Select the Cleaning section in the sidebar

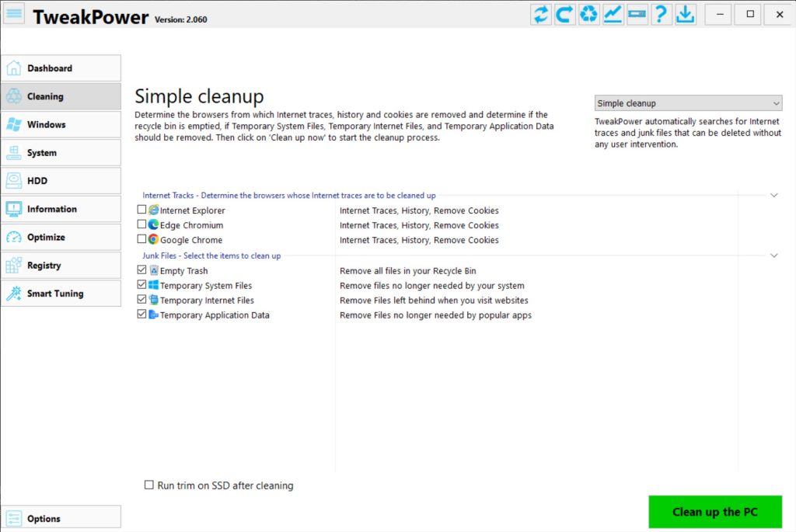(x=61, y=96)
